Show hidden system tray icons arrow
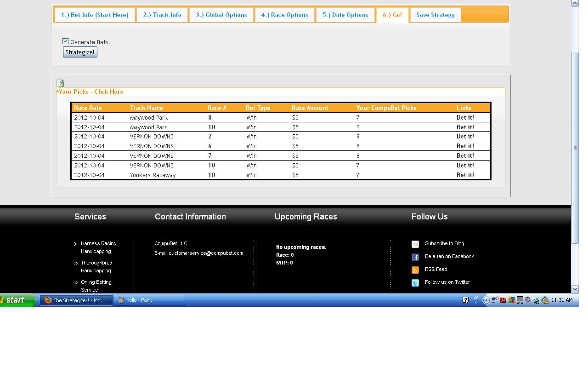This screenshot has height=368, width=588. [x=486, y=300]
